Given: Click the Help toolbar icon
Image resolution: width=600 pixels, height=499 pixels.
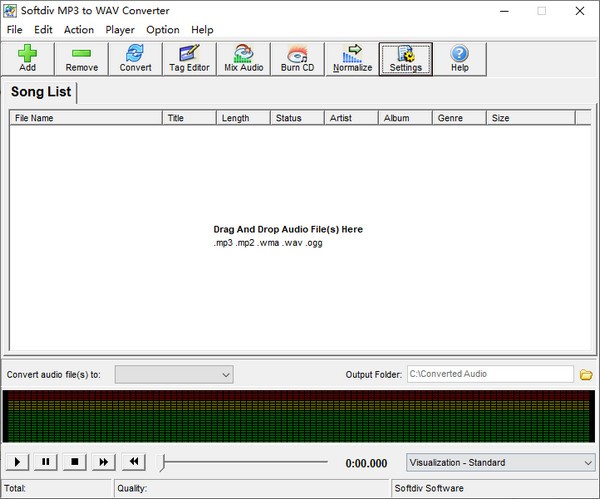Looking at the screenshot, I should click(x=460, y=59).
